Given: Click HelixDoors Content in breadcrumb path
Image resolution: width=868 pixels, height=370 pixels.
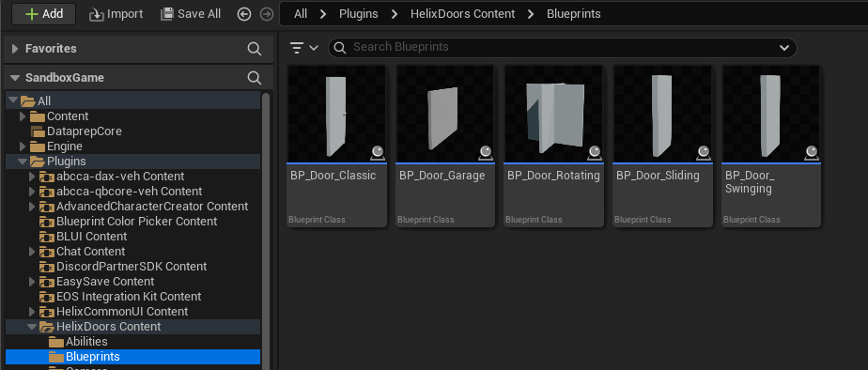Looking at the screenshot, I should tap(462, 14).
